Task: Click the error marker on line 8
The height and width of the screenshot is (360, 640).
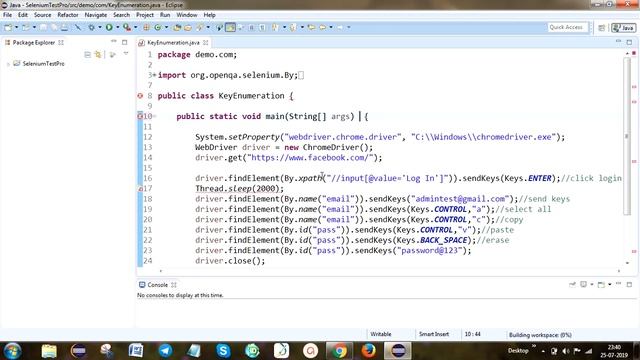Action: click(x=140, y=96)
